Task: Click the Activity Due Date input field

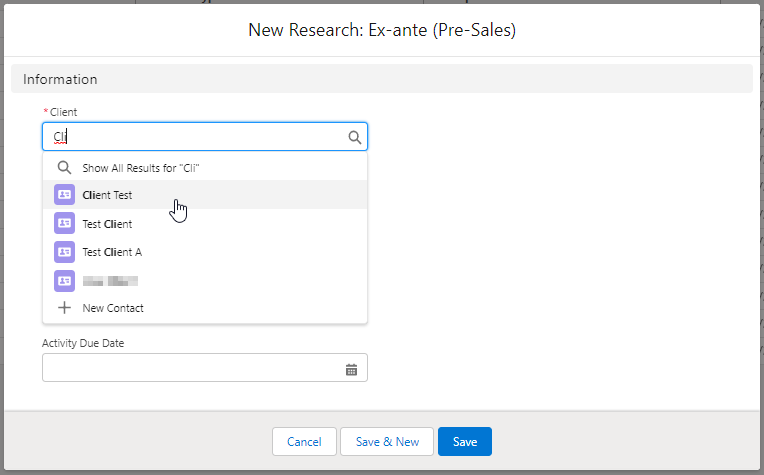Action: click(x=190, y=368)
